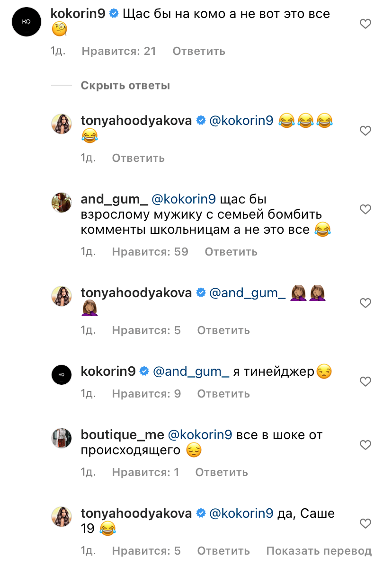Image resolution: width=392 pixels, height=566 pixels.
Task: Like tonyahoodyakova's laughing emoji reply
Action: [x=365, y=131]
